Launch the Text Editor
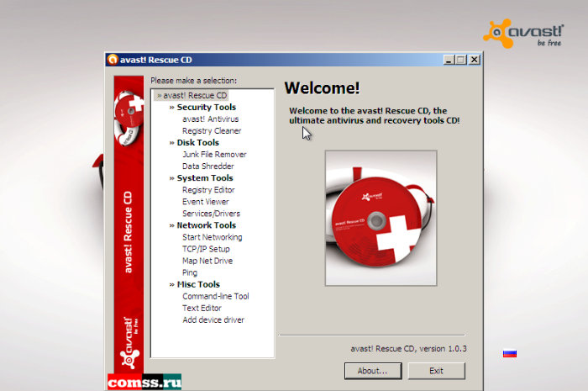Image resolution: width=588 pixels, height=391 pixels. click(x=202, y=308)
